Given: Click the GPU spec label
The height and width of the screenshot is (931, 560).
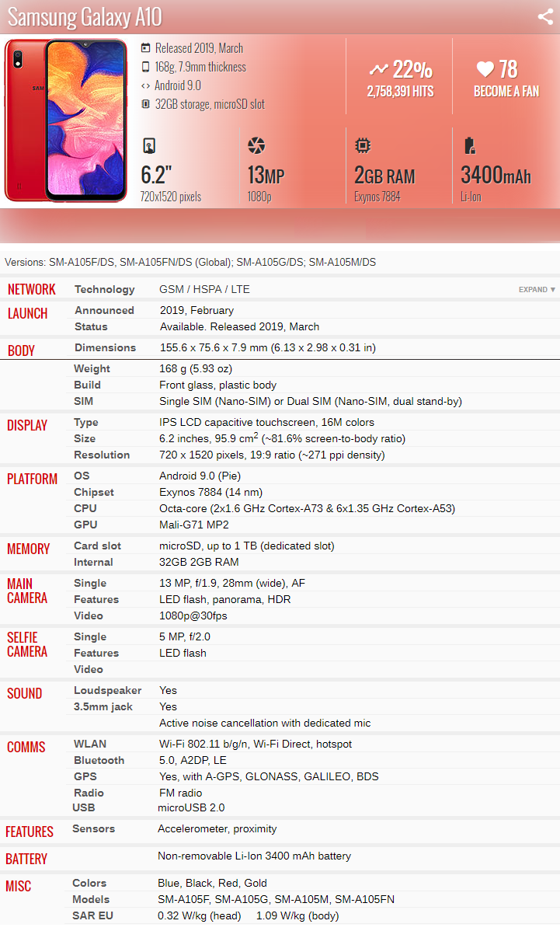Looking at the screenshot, I should (x=85, y=525).
